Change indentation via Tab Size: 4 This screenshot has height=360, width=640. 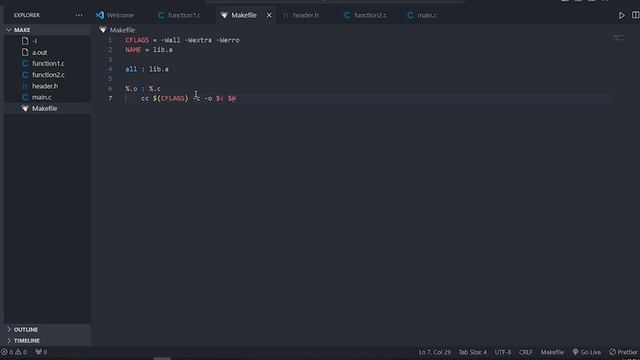tap(473, 352)
